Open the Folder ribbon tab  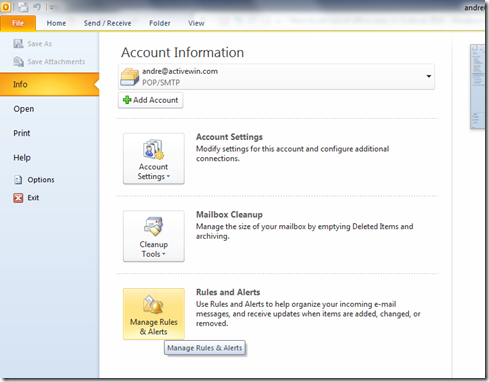[160, 23]
